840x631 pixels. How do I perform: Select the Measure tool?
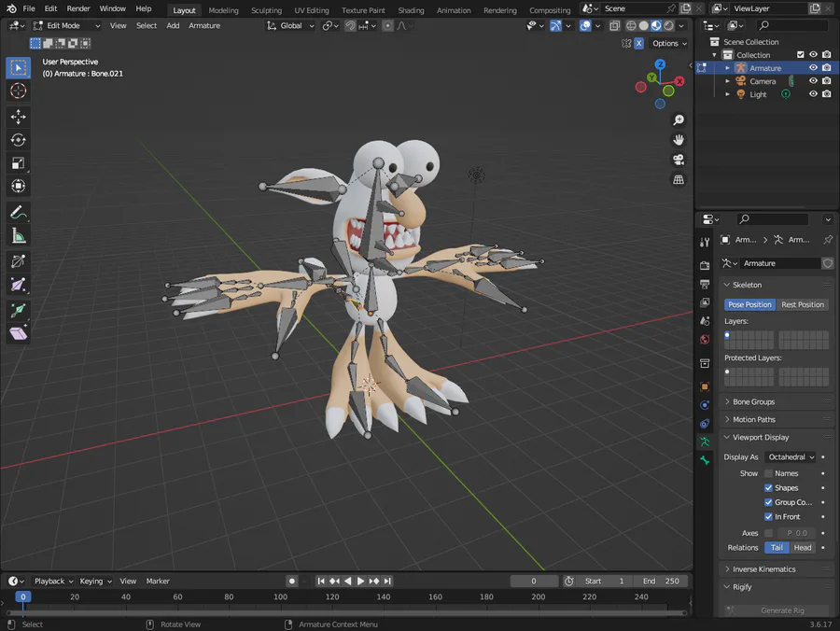(19, 235)
